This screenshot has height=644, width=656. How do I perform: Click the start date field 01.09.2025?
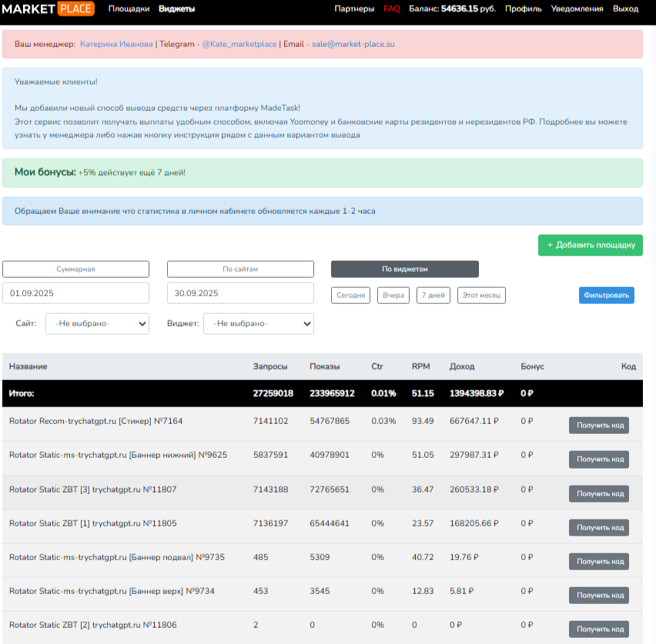click(x=75, y=293)
